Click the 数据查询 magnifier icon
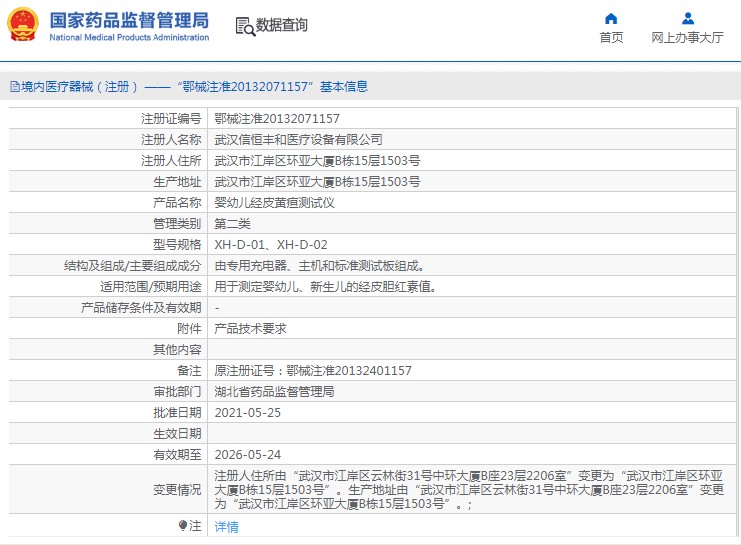This screenshot has height=545, width=741. (243, 26)
